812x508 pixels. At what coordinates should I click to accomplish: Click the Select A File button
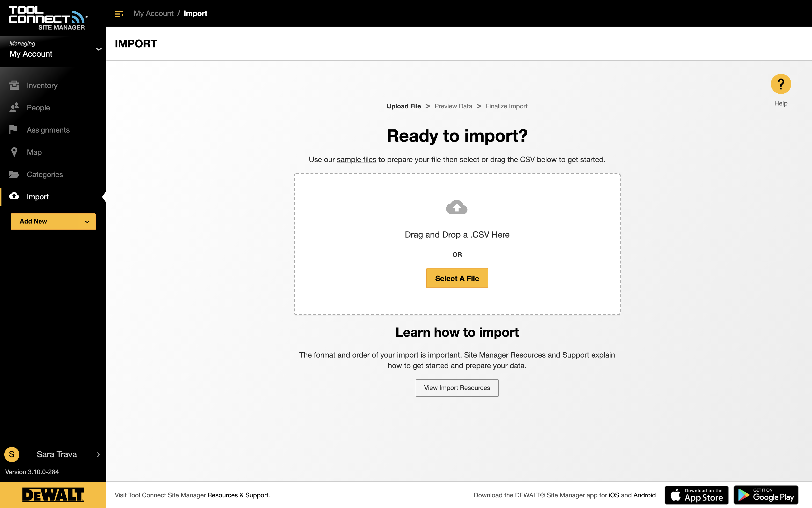[x=457, y=278]
